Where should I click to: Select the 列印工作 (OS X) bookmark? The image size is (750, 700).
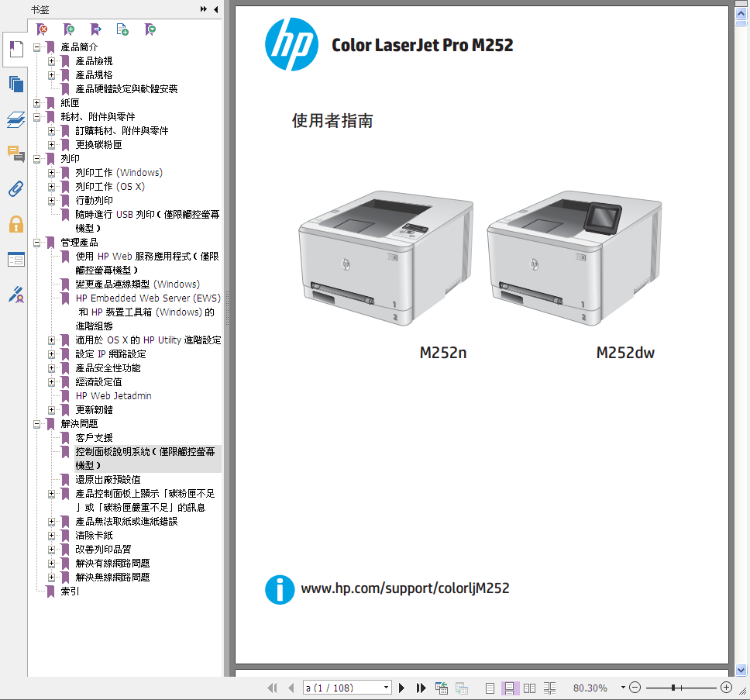110,187
